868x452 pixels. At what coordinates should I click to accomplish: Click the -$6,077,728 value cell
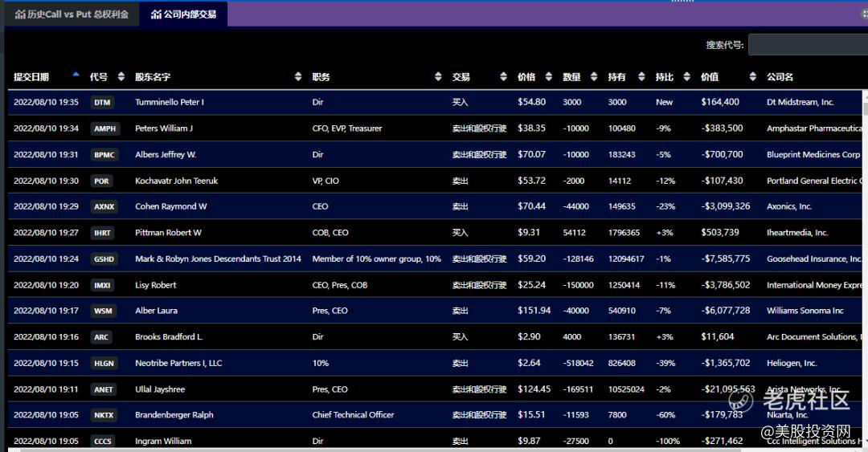coord(725,311)
